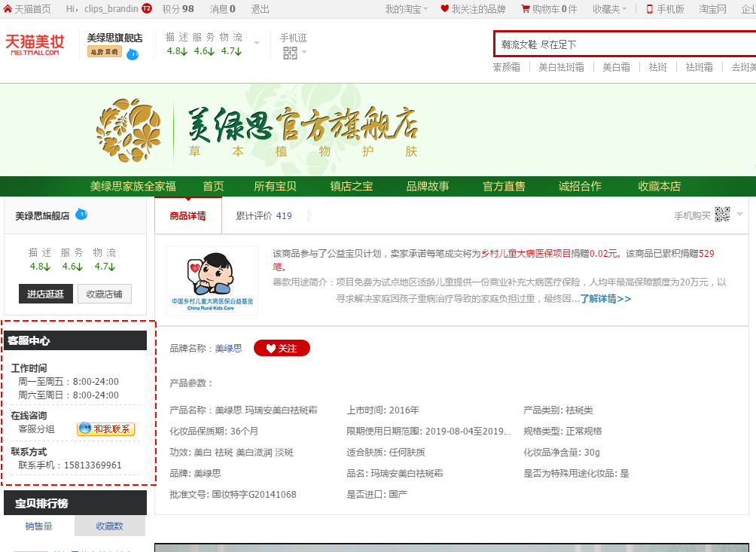
Task: Click the 中国乡村儿童大病医保 charity image
Action: (212, 281)
